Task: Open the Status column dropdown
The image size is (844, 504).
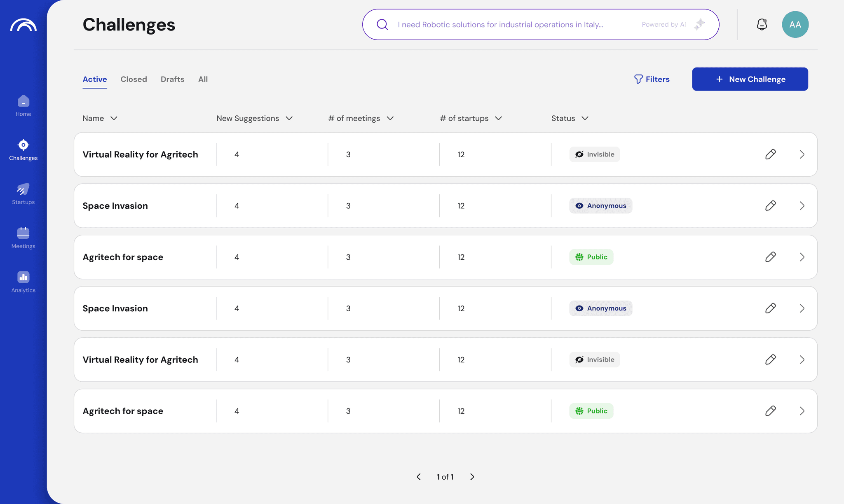Action: [x=585, y=119]
